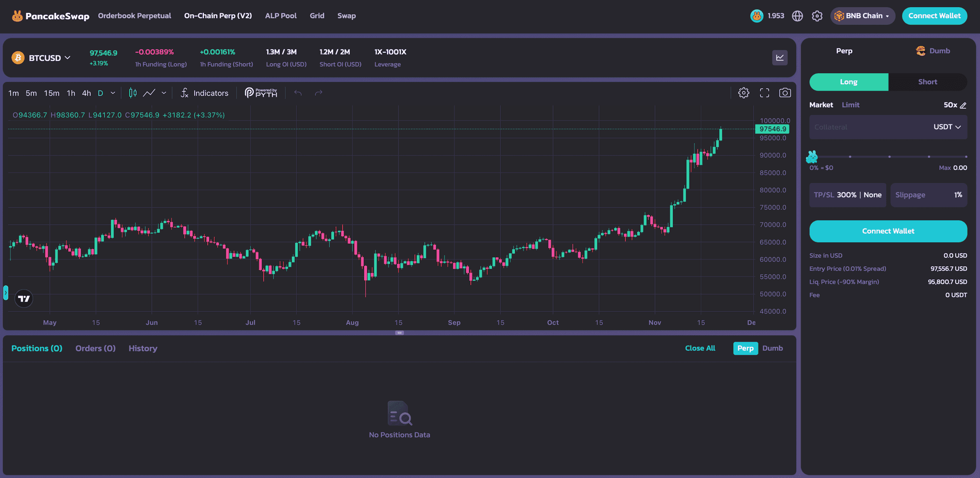Image resolution: width=980 pixels, height=478 pixels.
Task: Enter fullscreen chart mode
Action: (x=764, y=93)
